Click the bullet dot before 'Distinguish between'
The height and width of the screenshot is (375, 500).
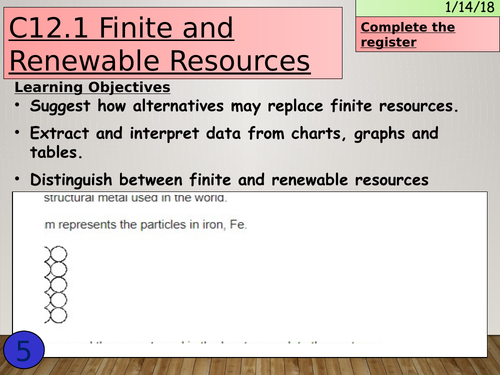17,179
